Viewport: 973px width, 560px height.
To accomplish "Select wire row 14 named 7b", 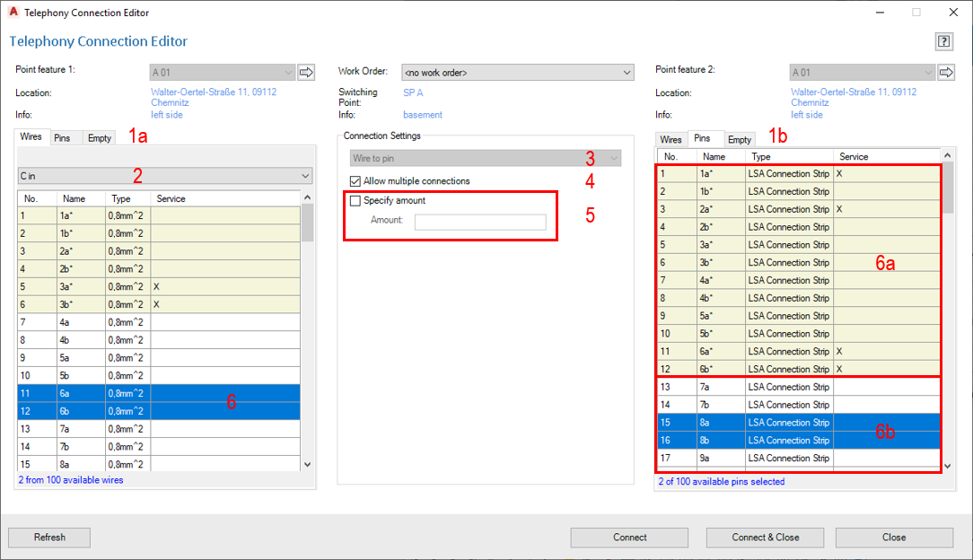I will [x=159, y=447].
